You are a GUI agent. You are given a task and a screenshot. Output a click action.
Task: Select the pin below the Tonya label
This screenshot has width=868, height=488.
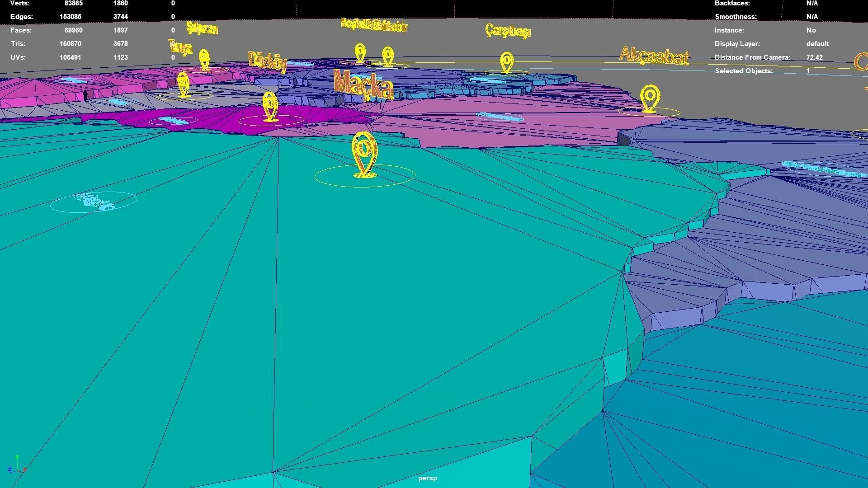(x=183, y=84)
